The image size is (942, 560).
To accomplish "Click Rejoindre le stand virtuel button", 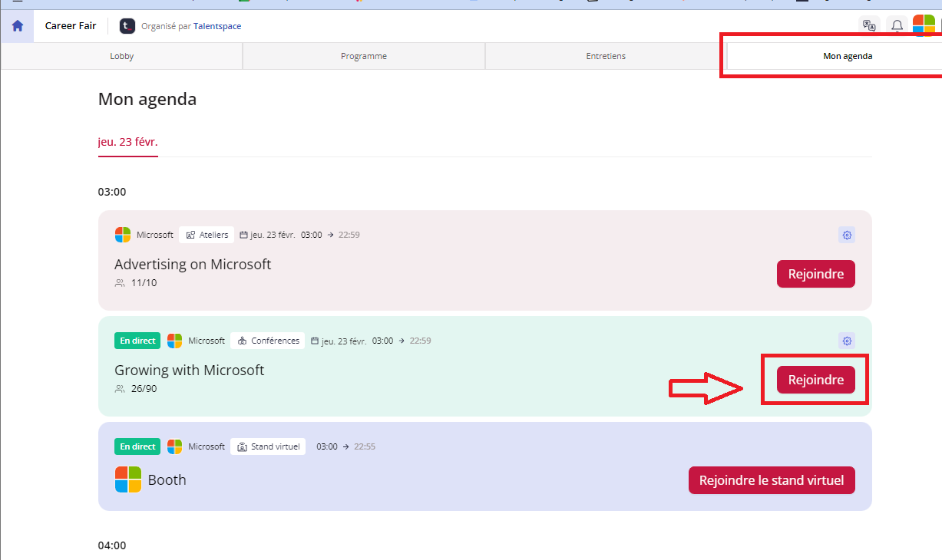I will coord(771,480).
